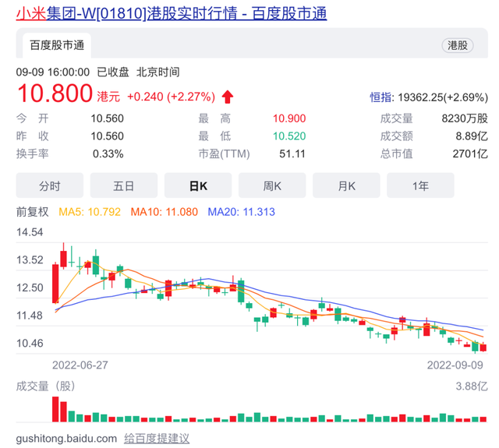
Task: Click the 2022-06-27 start date label
Action: click(80, 365)
